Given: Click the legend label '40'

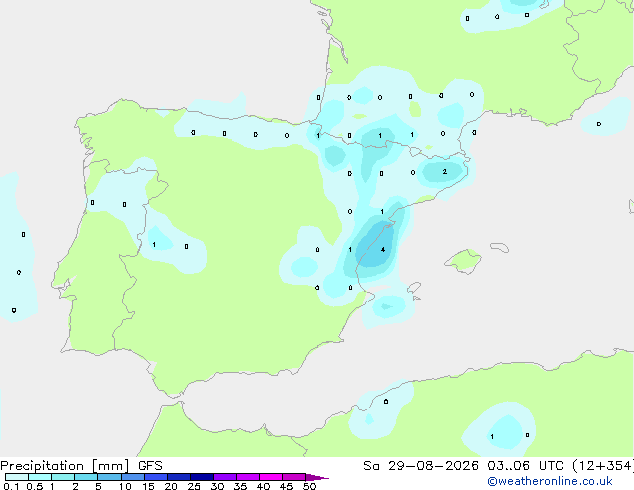Looking at the screenshot, I should click(263, 486).
